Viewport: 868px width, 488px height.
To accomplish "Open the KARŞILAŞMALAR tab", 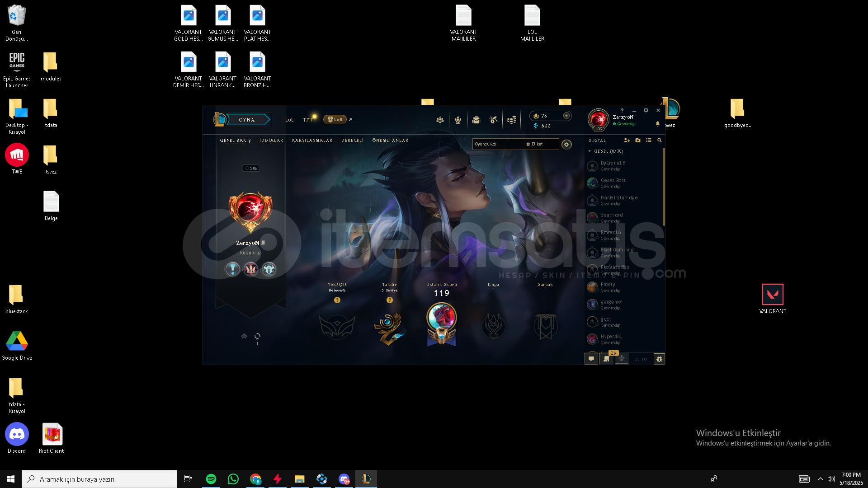I will point(312,141).
